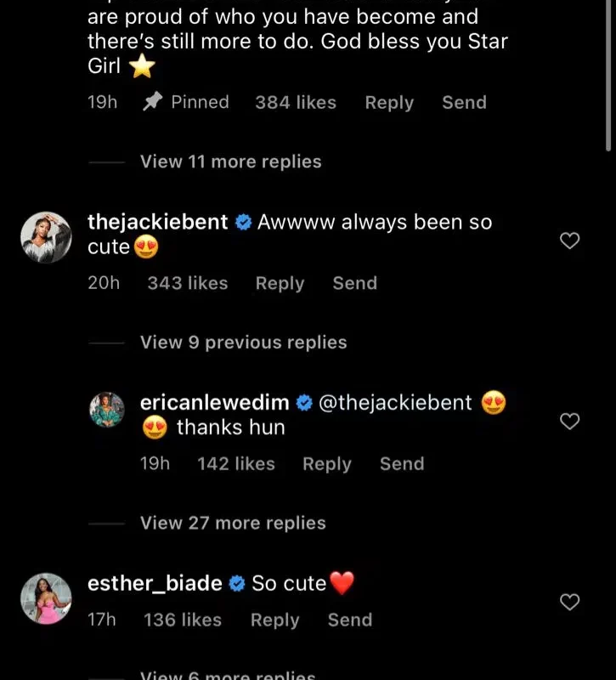Open thejackiebent's profile picture
The width and height of the screenshot is (616, 680).
(45, 236)
